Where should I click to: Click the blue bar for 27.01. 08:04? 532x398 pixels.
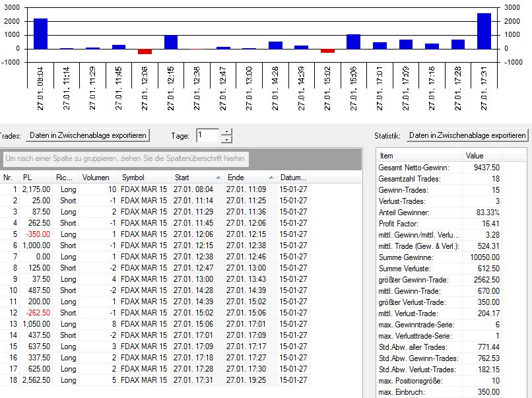pyautogui.click(x=40, y=34)
